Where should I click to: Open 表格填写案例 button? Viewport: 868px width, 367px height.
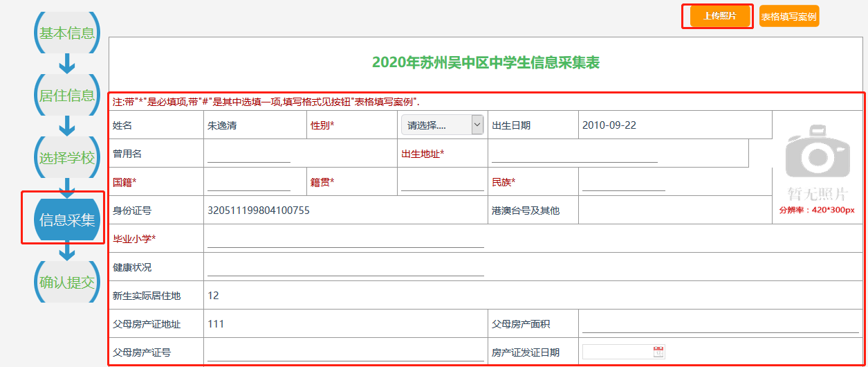tap(788, 16)
